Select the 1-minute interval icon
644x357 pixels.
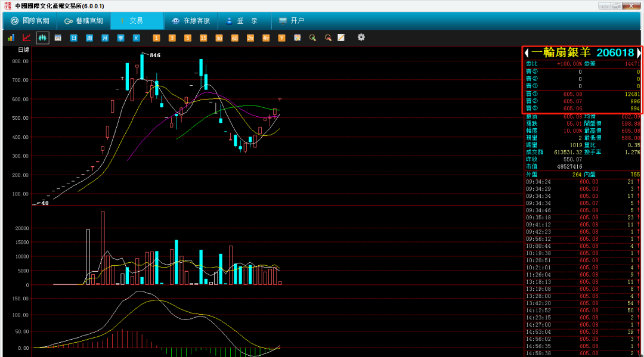pyautogui.click(x=156, y=38)
